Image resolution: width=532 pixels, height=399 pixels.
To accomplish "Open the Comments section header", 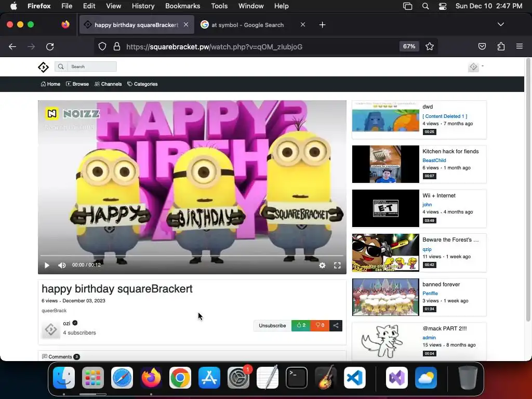I will [x=60, y=356].
